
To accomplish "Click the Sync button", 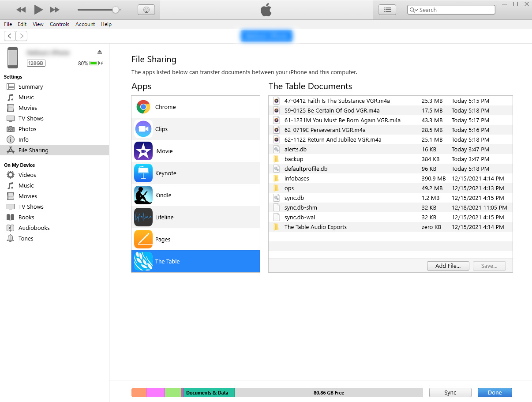I will [x=450, y=392].
